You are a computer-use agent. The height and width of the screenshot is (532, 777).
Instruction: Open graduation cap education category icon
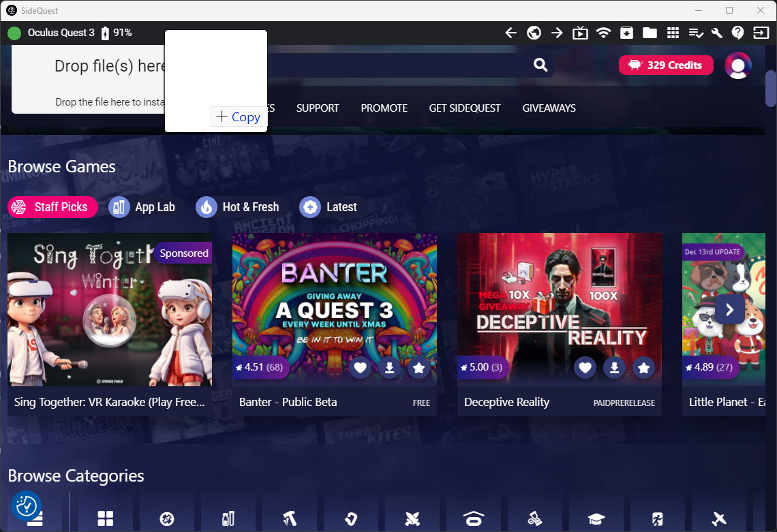point(596,518)
